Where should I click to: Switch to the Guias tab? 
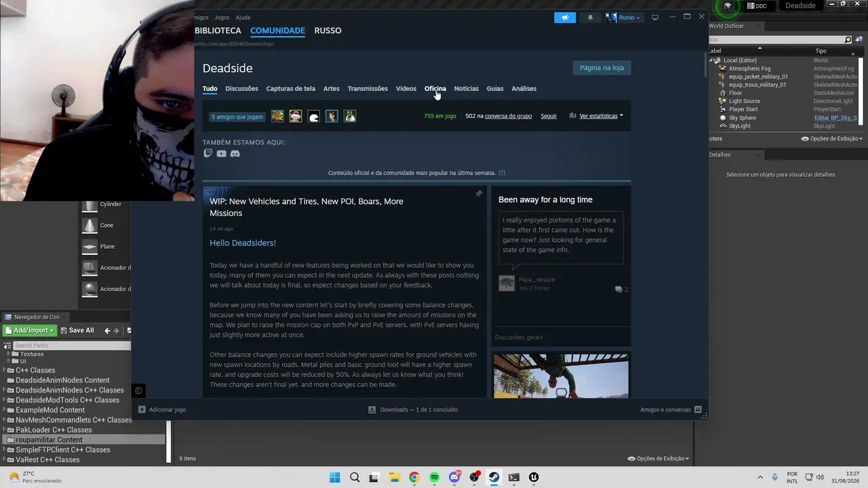pos(495,89)
